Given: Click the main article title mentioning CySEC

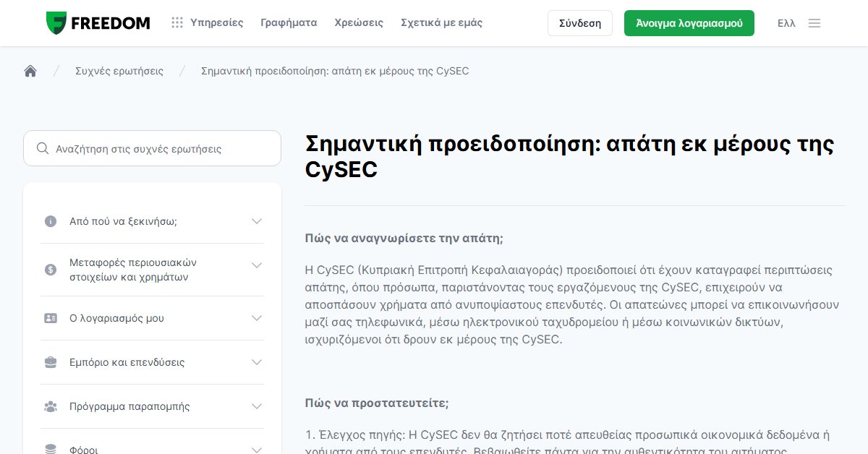Looking at the screenshot, I should pyautogui.click(x=569, y=156).
